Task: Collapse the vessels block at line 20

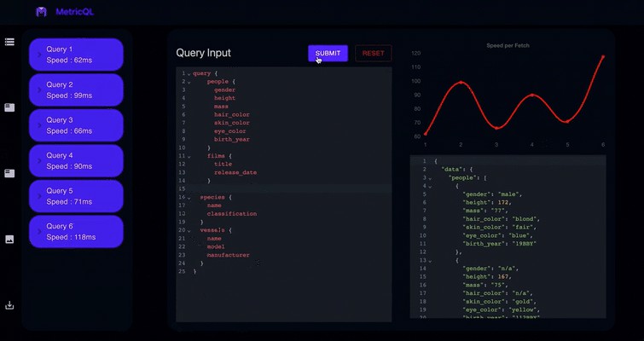Action: tap(189, 230)
